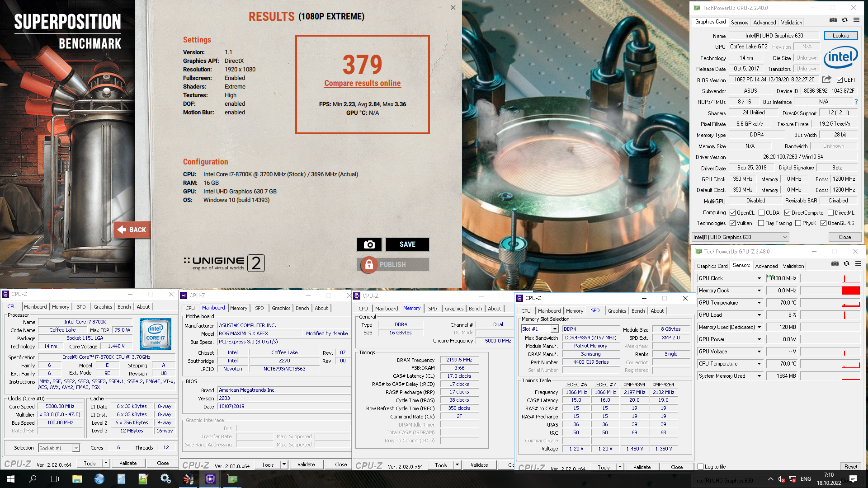The width and height of the screenshot is (868, 488).
Task: Click the GPU Clock sensor graph
Action: (x=830, y=278)
